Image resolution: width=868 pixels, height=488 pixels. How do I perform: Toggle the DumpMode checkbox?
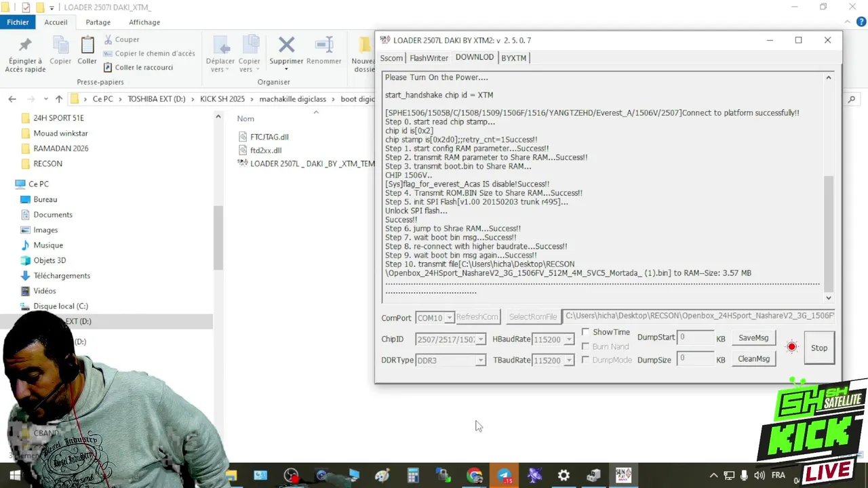(586, 360)
